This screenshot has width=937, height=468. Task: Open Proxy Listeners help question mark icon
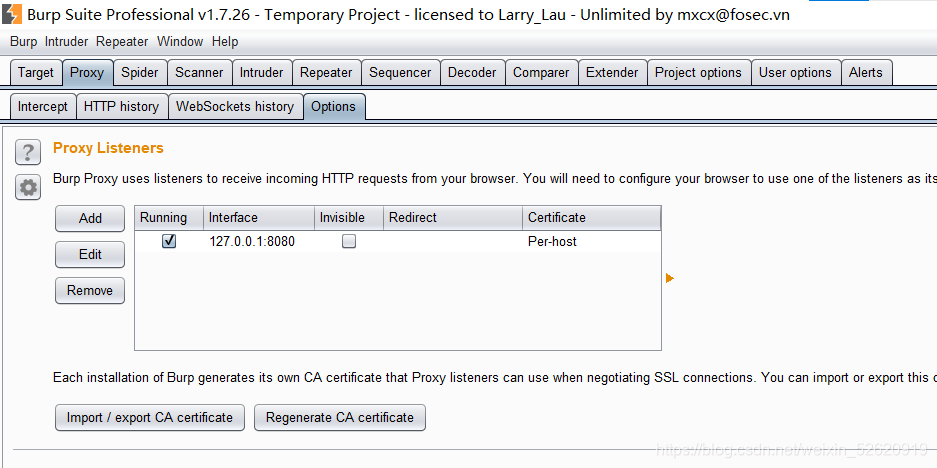(x=27, y=152)
